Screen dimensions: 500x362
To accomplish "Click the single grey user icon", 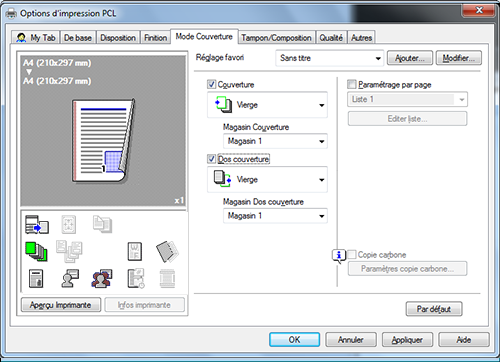I will (70, 279).
